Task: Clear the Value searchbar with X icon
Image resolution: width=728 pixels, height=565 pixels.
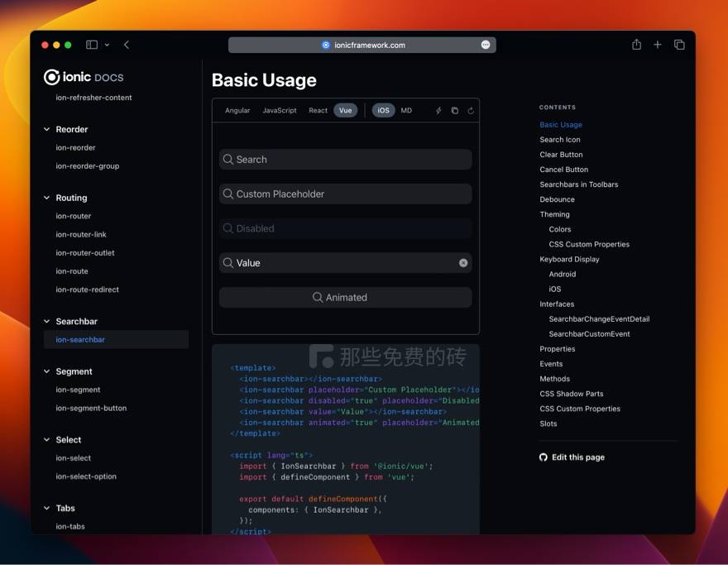Action: click(463, 263)
